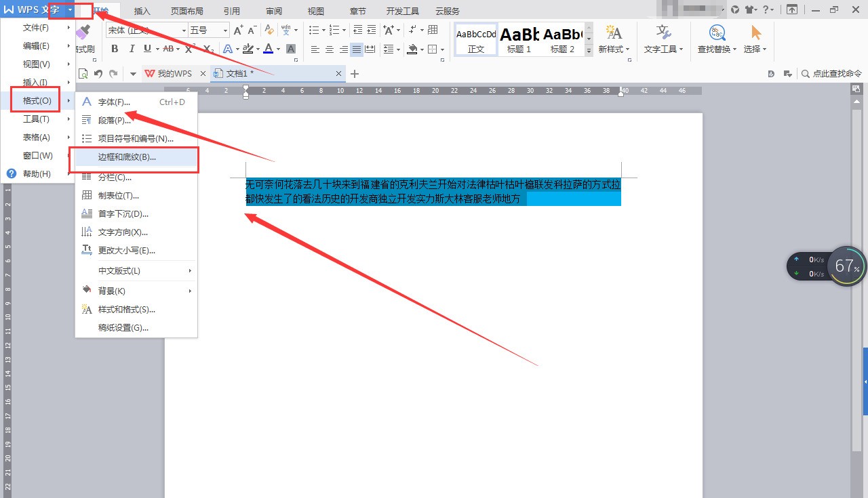
Task: Apply the 标题 1 style
Action: (x=519, y=39)
